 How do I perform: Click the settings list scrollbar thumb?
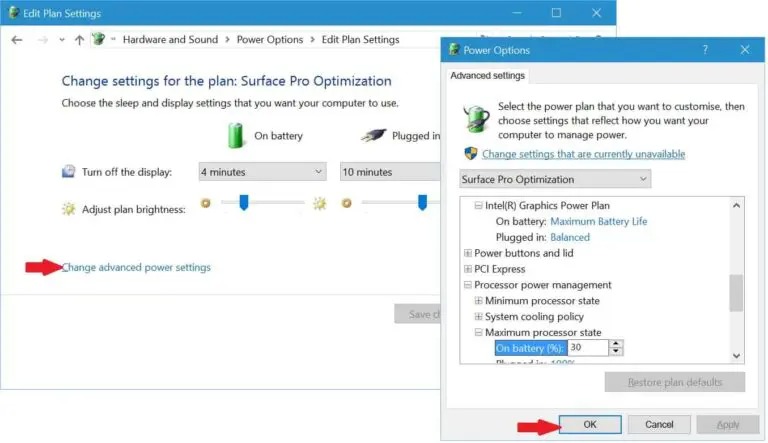pyautogui.click(x=736, y=293)
